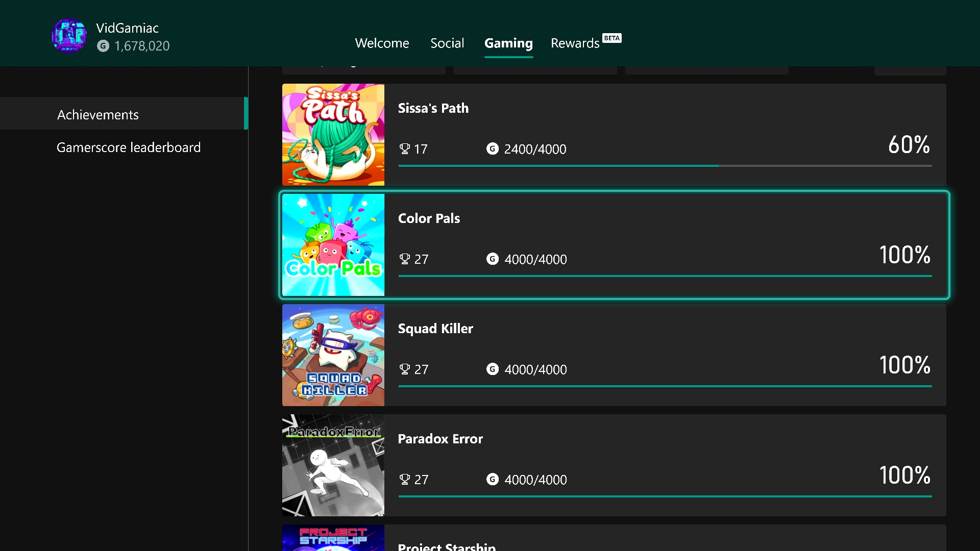Image resolution: width=980 pixels, height=551 pixels.
Task: Go to the Rewards tab
Action: click(575, 43)
